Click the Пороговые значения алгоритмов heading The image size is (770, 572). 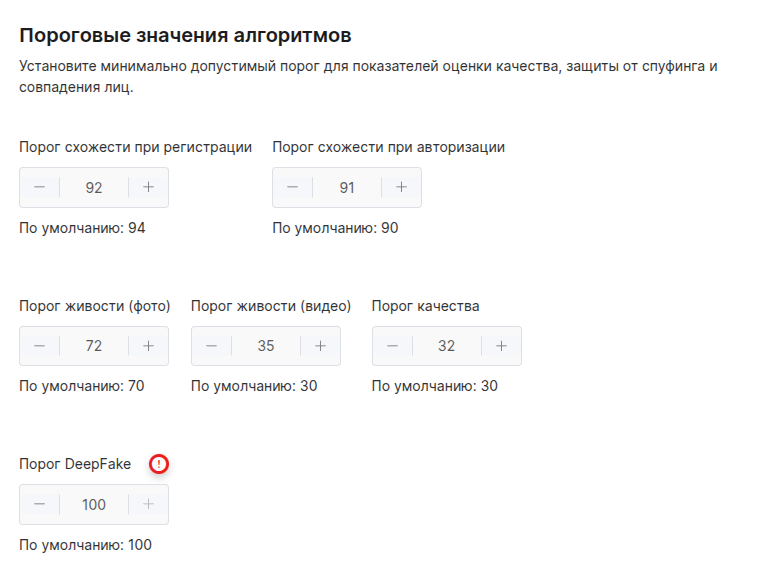coord(185,35)
